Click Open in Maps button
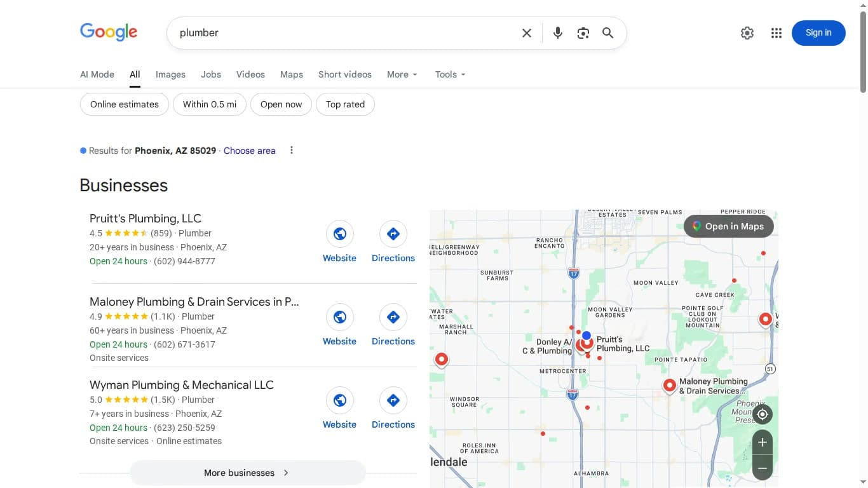Image resolution: width=868 pixels, height=488 pixels. (x=729, y=226)
